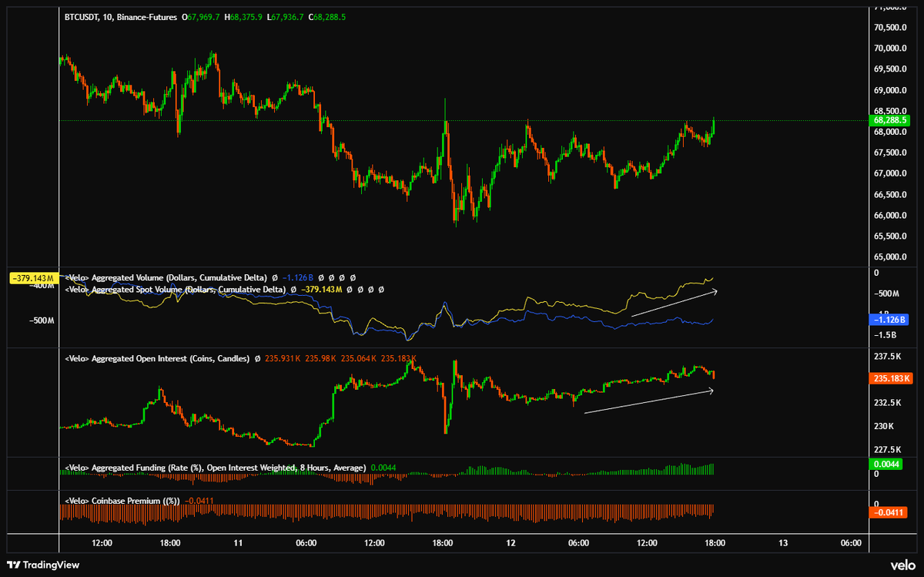Click the close value C68,288.5
924x577 pixels.
pos(326,16)
